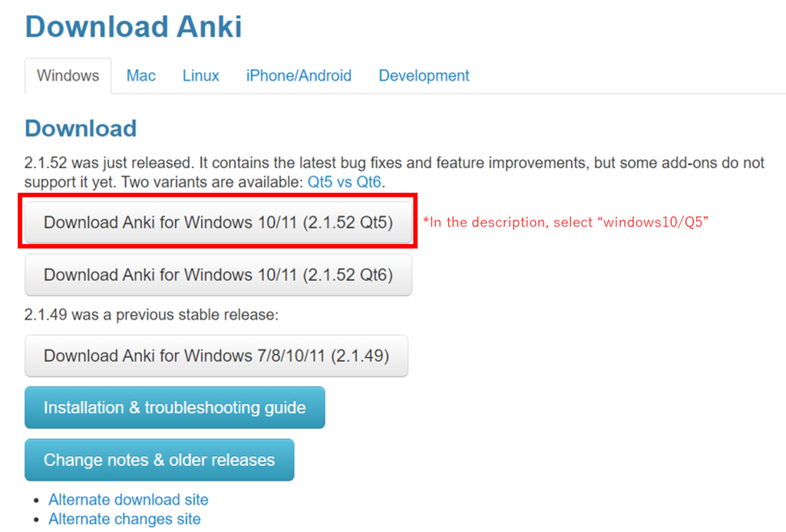Go to the iPhone/Android tab

pyautogui.click(x=299, y=76)
